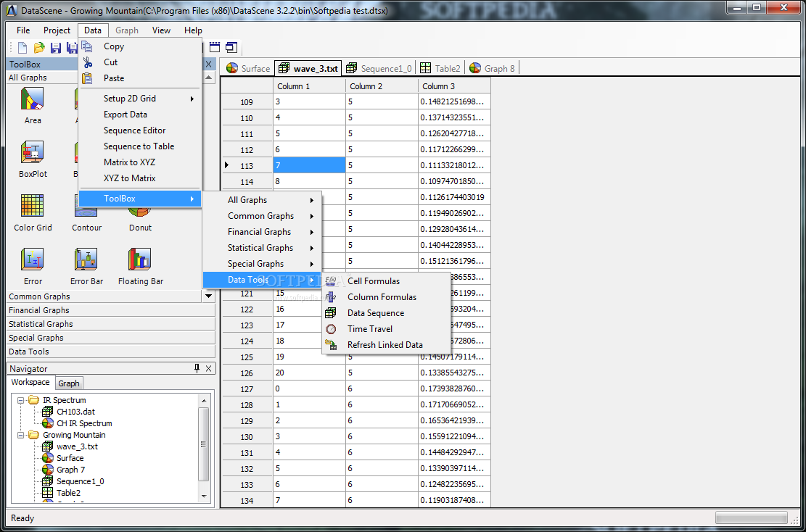Click the Open folder toolbar icon
This screenshot has width=806, height=532.
click(x=39, y=48)
